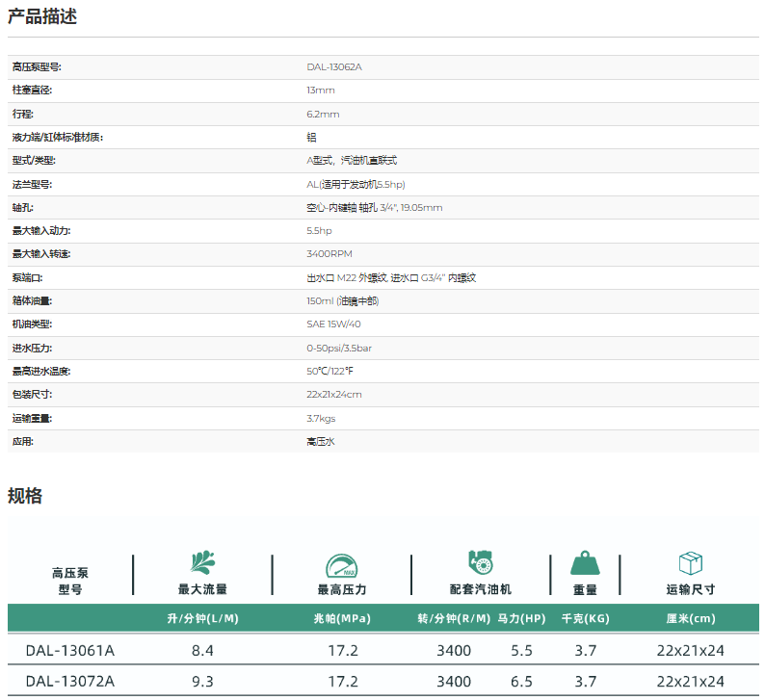
Task: Click the max pressure gauge icon
Action: point(341,564)
